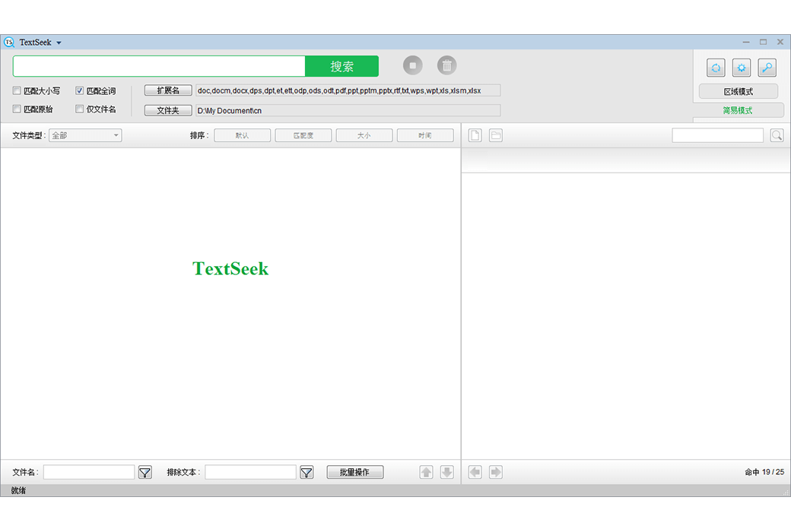The height and width of the screenshot is (532, 791).
Task: Click the 批量操作 button
Action: (x=355, y=473)
